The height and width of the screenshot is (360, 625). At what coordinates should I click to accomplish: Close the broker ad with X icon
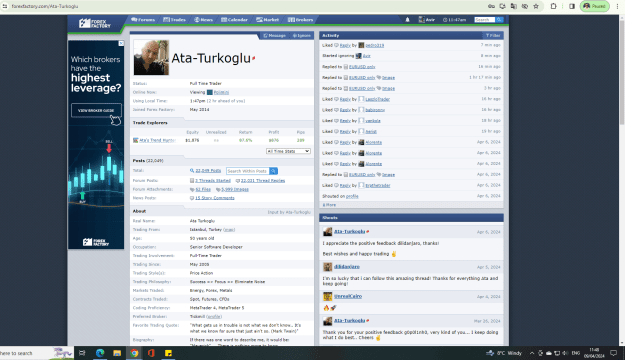[121, 43]
